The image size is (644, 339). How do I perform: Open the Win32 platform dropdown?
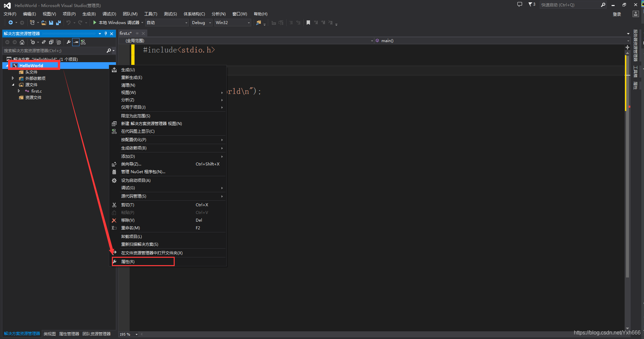(x=233, y=22)
